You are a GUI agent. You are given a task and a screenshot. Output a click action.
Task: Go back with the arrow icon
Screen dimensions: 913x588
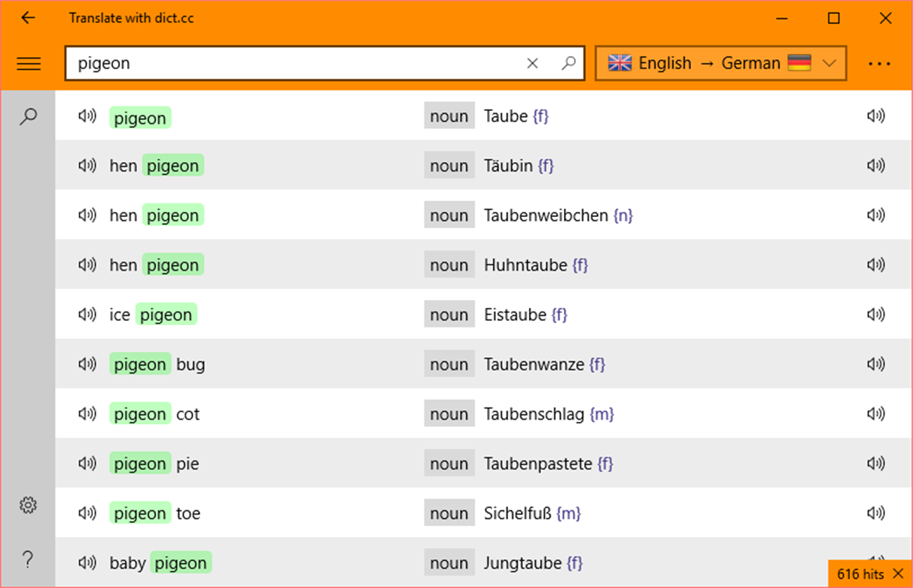tap(28, 18)
